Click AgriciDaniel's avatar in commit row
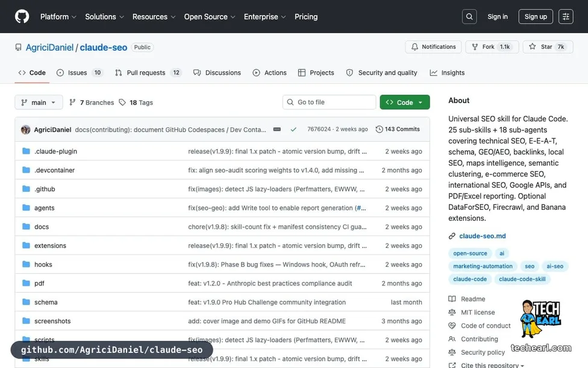Image resolution: width=588 pixels, height=368 pixels. [25, 130]
